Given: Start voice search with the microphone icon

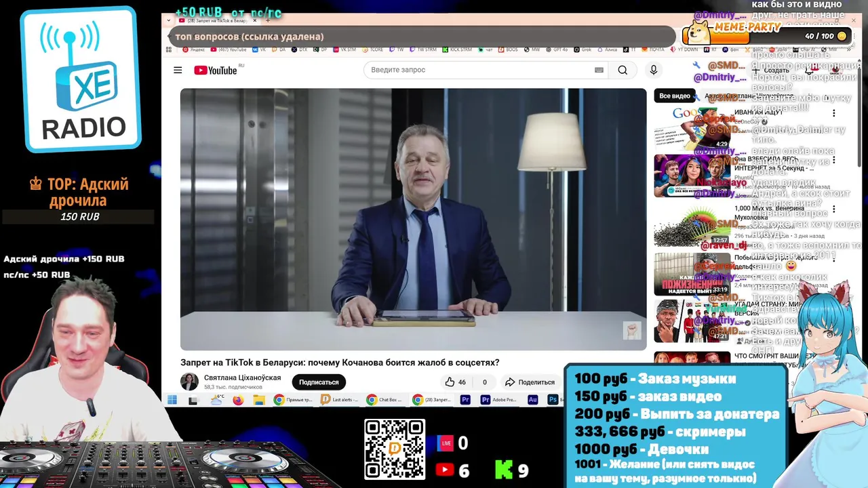Looking at the screenshot, I should click(654, 70).
